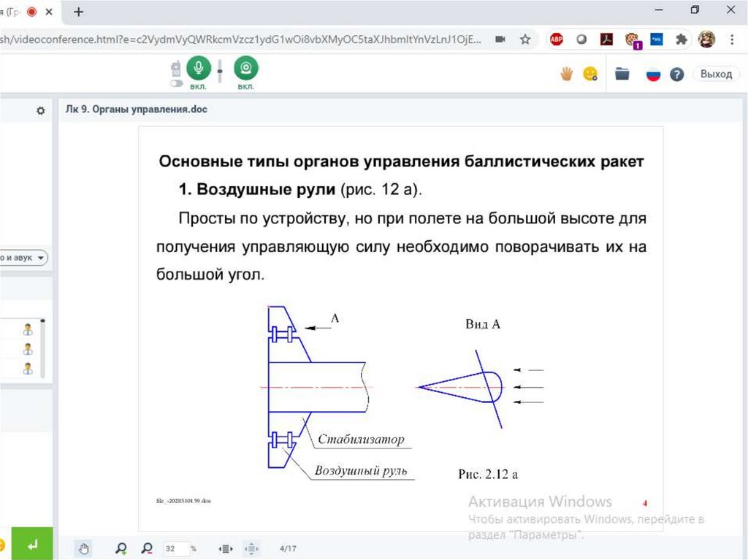The image size is (748, 560).
Task: Click the 'Вид А' caption
Action: [483, 324]
